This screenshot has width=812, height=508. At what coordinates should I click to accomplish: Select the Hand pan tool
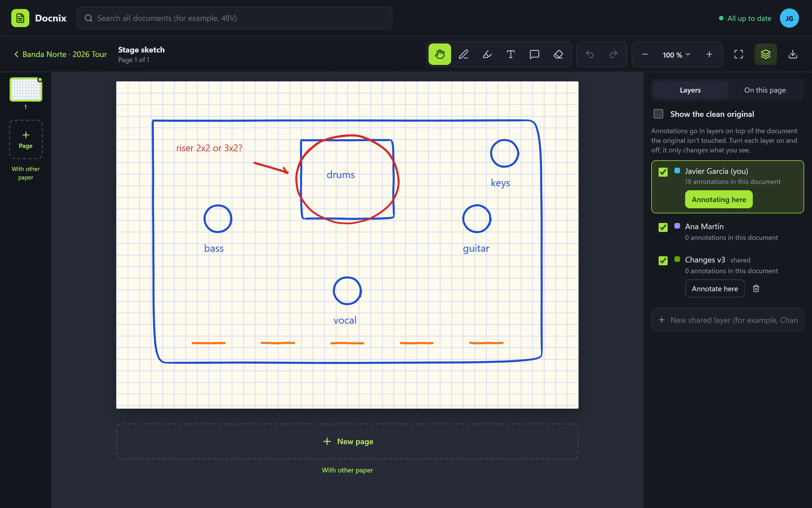[440, 54]
